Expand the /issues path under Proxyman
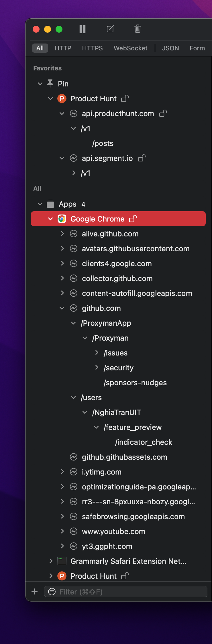 pyautogui.click(x=97, y=353)
